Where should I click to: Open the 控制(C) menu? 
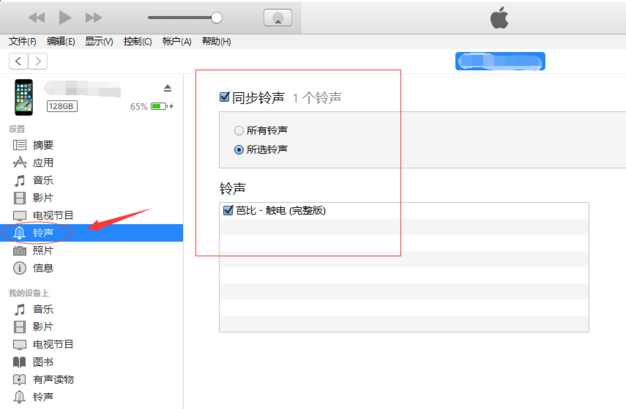pos(138,41)
